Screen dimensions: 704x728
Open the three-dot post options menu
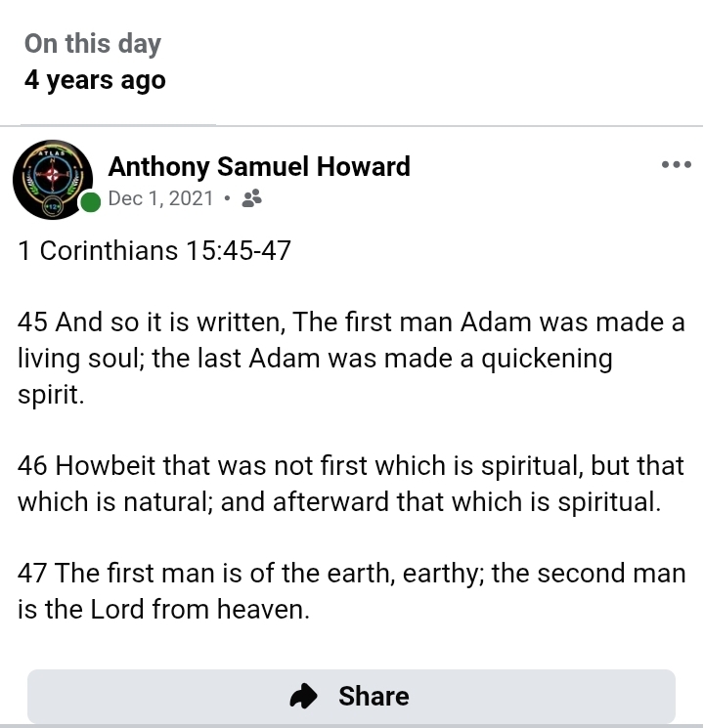pos(676,165)
